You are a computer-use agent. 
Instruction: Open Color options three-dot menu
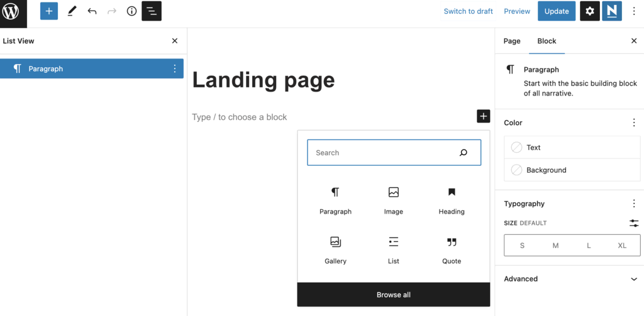634,123
